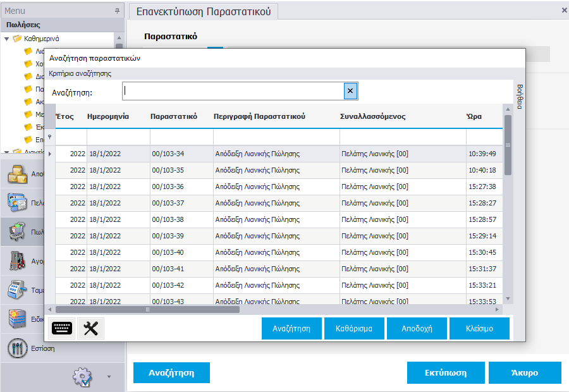Click the Καθάρισμα button
569x392 pixels.
[354, 329]
